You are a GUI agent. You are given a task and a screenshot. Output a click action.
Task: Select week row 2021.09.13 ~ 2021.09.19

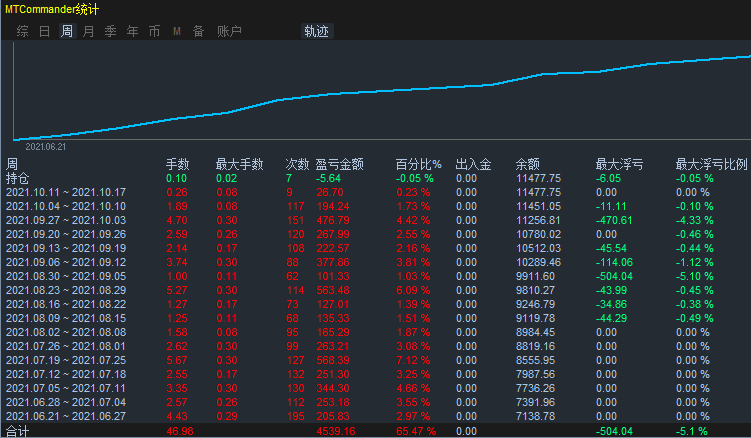point(376,248)
